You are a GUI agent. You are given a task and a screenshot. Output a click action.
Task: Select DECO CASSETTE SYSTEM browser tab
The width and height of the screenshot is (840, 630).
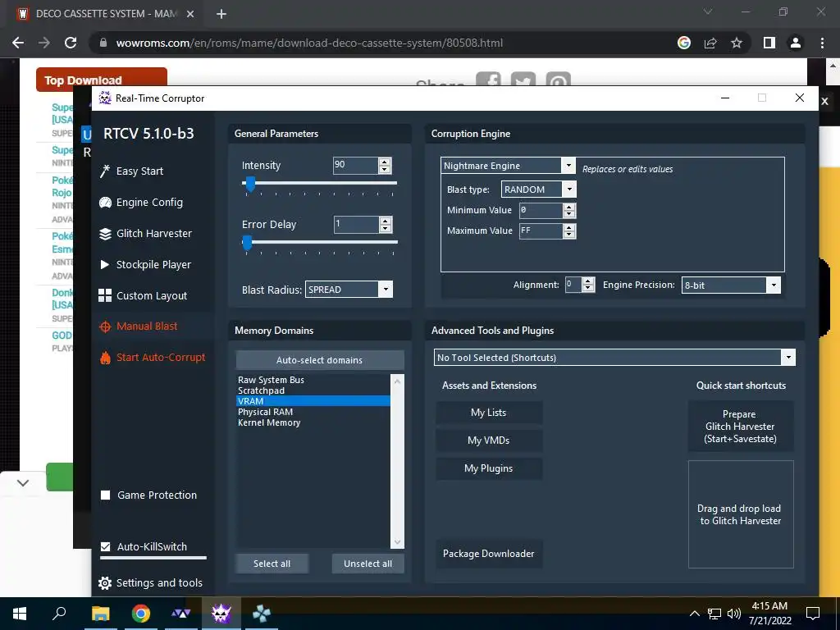(x=106, y=14)
